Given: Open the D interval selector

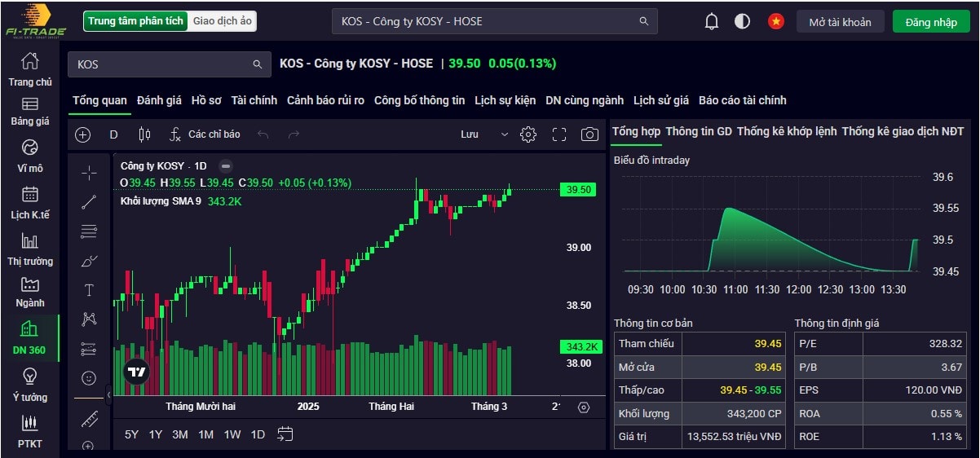Looking at the screenshot, I should click(114, 134).
